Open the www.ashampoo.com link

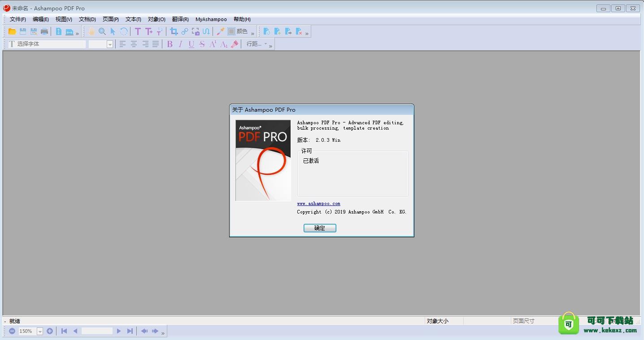318,203
